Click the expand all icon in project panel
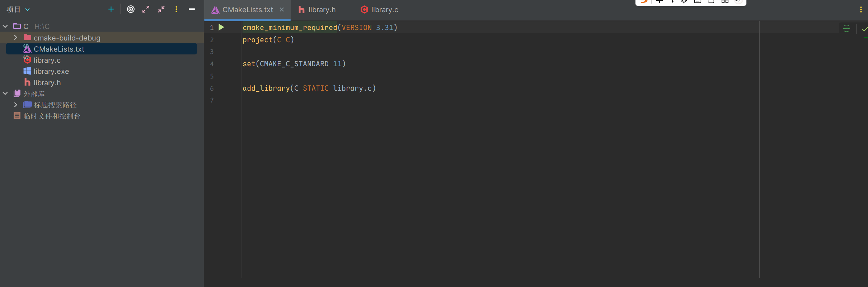868x287 pixels. 146,9
